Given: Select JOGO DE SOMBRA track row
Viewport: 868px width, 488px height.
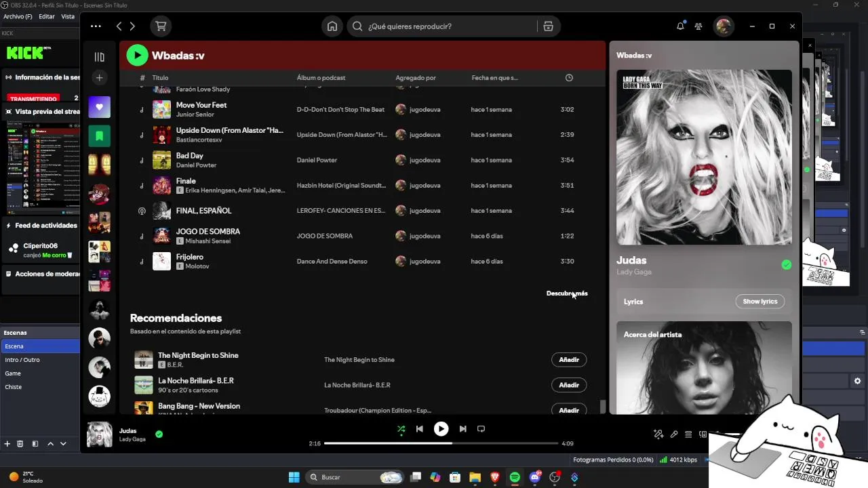Looking at the screenshot, I should [362, 236].
